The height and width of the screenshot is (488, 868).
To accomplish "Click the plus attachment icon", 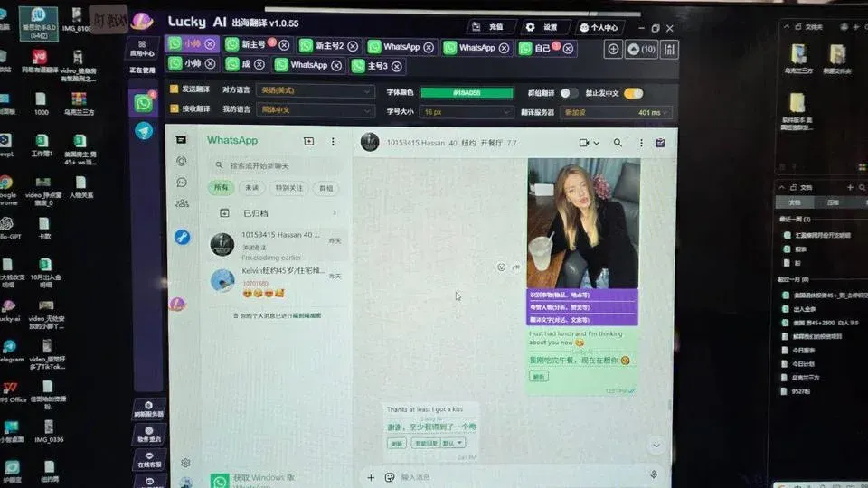I will coord(371,477).
